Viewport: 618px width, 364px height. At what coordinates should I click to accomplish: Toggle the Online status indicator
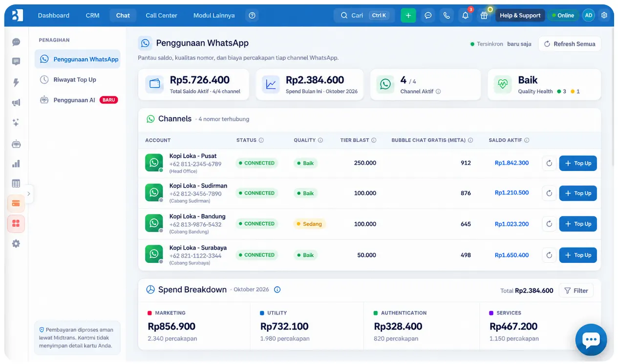click(x=563, y=15)
